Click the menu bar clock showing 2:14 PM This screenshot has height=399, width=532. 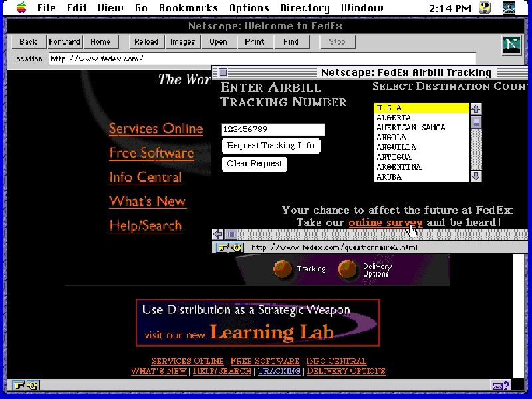[x=450, y=8]
